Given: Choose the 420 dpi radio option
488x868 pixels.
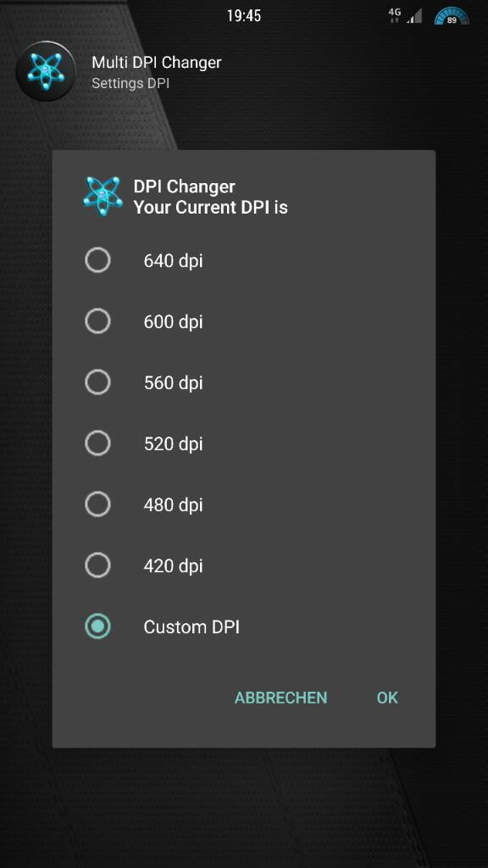Looking at the screenshot, I should tap(98, 565).
